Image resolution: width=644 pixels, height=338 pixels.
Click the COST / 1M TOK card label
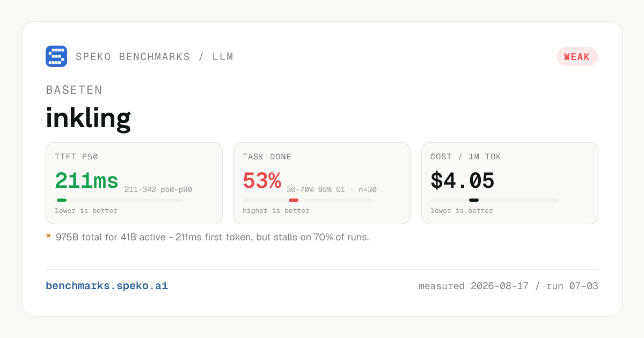(465, 157)
